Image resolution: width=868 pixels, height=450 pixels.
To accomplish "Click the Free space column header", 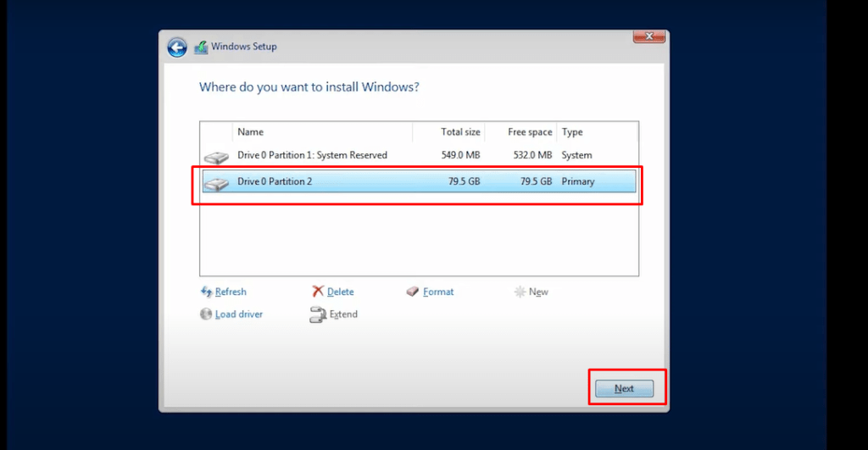I will (x=521, y=131).
